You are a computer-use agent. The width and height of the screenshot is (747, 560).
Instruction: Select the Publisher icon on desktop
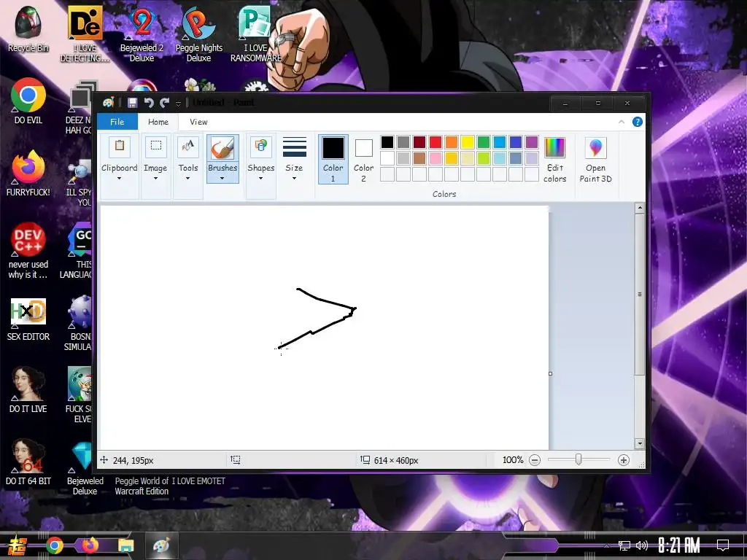coord(255,34)
